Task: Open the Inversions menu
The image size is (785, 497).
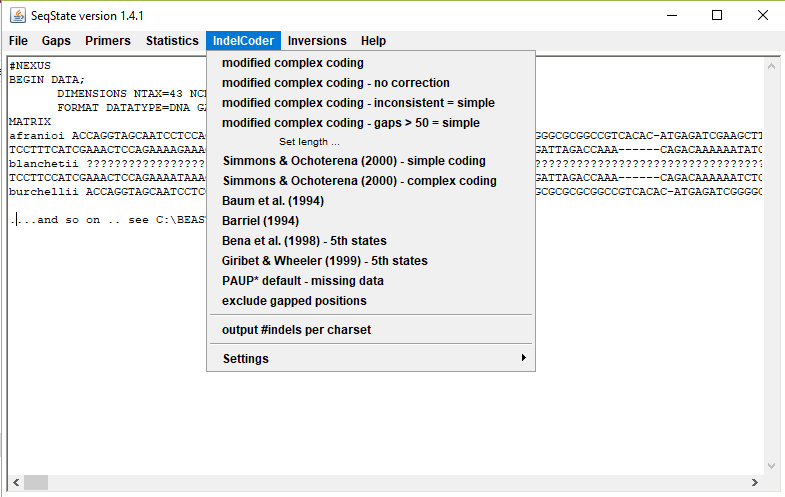Action: [x=317, y=41]
